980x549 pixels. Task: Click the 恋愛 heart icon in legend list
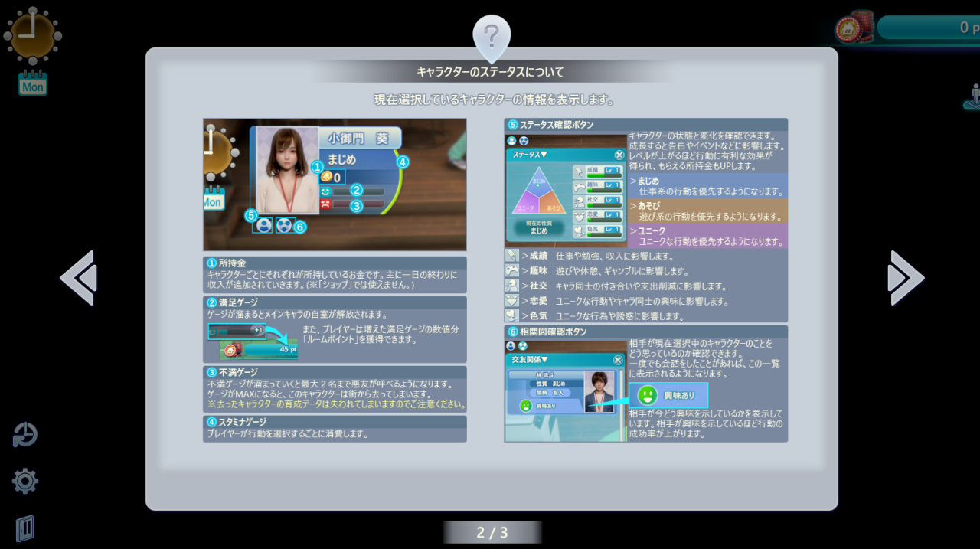(512, 301)
